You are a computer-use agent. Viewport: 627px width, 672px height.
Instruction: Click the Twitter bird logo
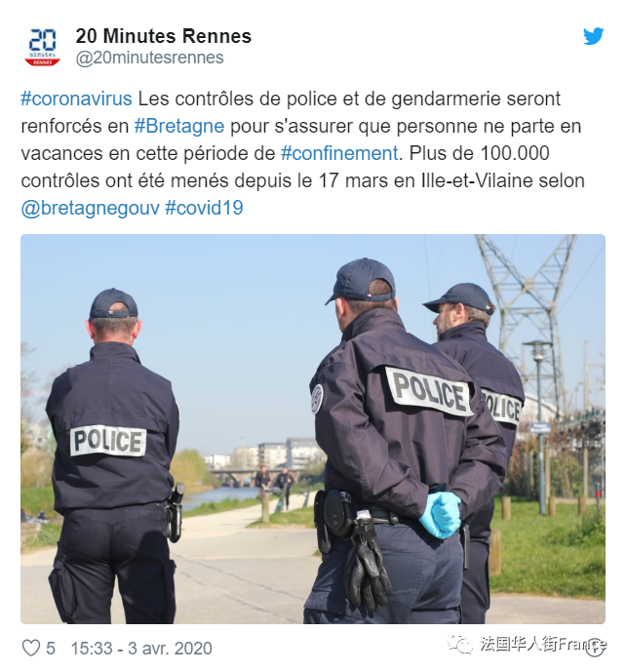(x=594, y=36)
